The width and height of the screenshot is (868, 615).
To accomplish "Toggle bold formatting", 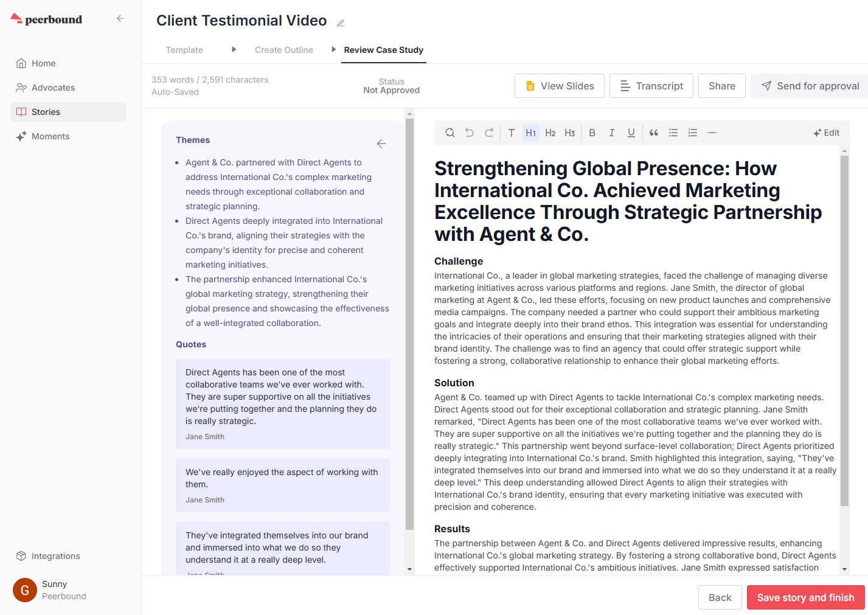I will [592, 133].
